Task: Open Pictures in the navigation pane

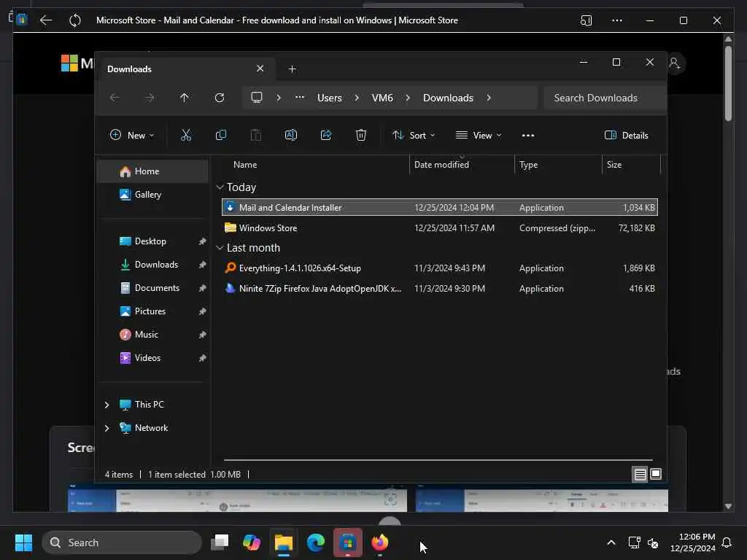Action: point(152,311)
